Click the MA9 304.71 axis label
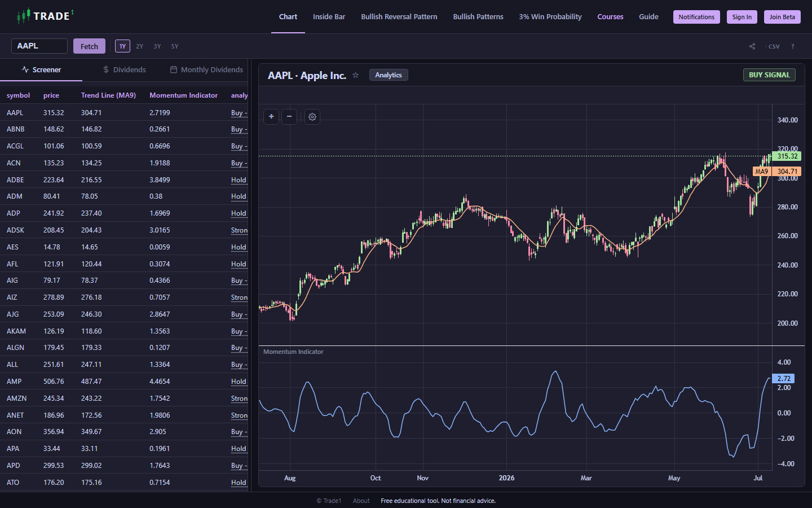The height and width of the screenshot is (508, 812). [777, 172]
